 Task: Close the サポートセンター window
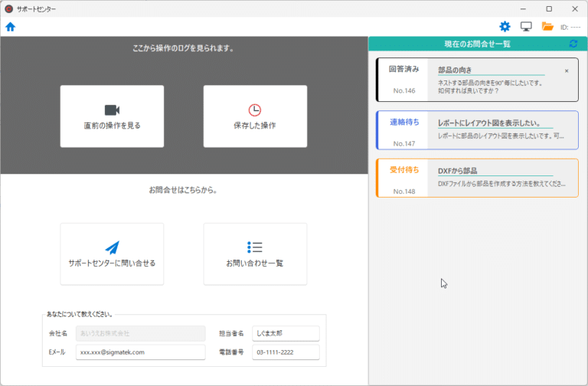[575, 8]
